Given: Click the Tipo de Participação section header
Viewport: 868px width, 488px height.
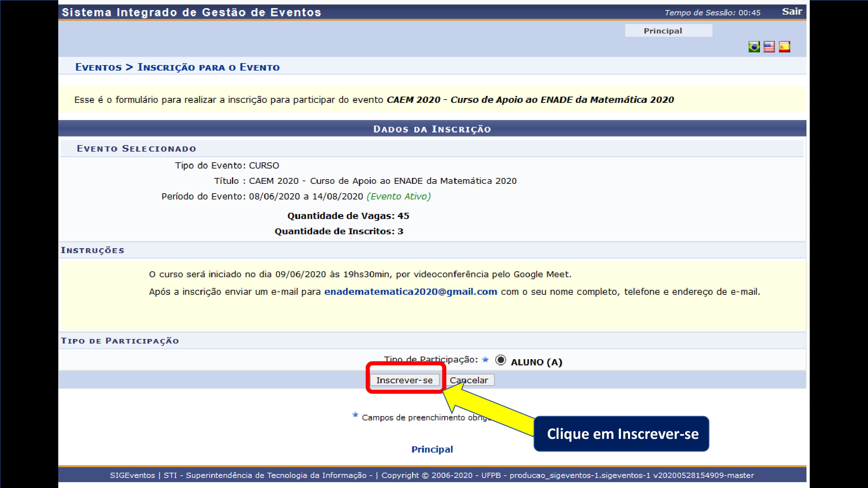Looking at the screenshot, I should [120, 341].
